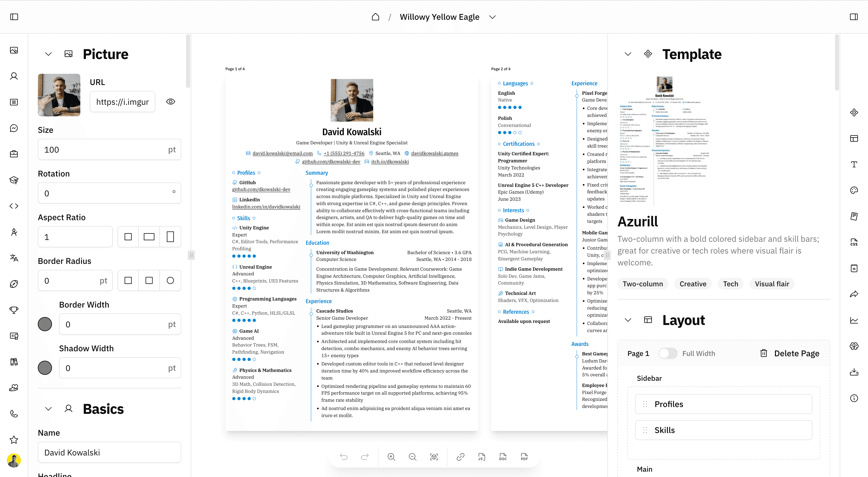Image resolution: width=868 pixels, height=477 pixels.
Task: Toggle Full Width for Page 1
Action: point(668,353)
